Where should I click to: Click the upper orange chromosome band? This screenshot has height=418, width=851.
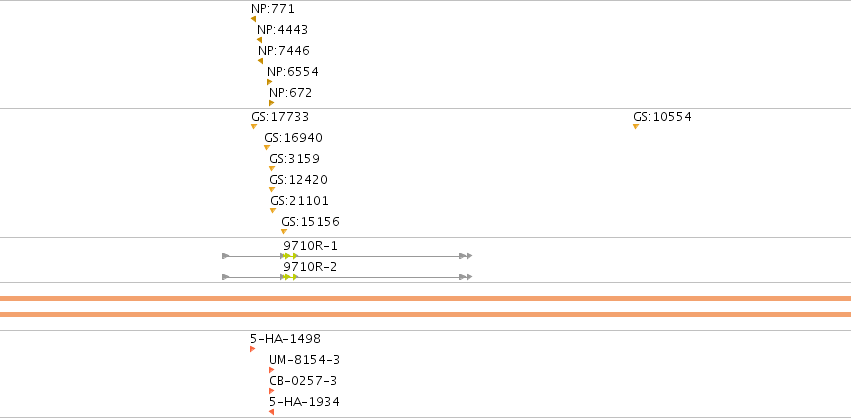(x=426, y=299)
